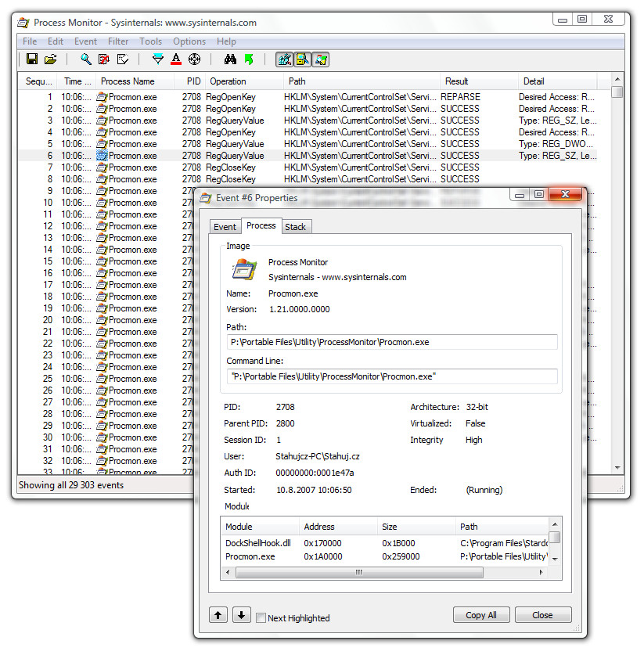Screen dimensions: 644x655
Task: Click the Save toolbar icon
Action: 32,59
